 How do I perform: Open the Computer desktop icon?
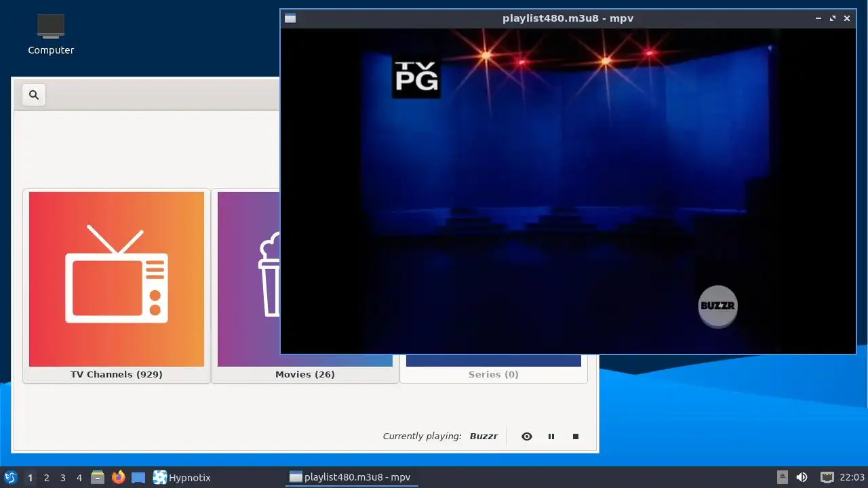51,34
